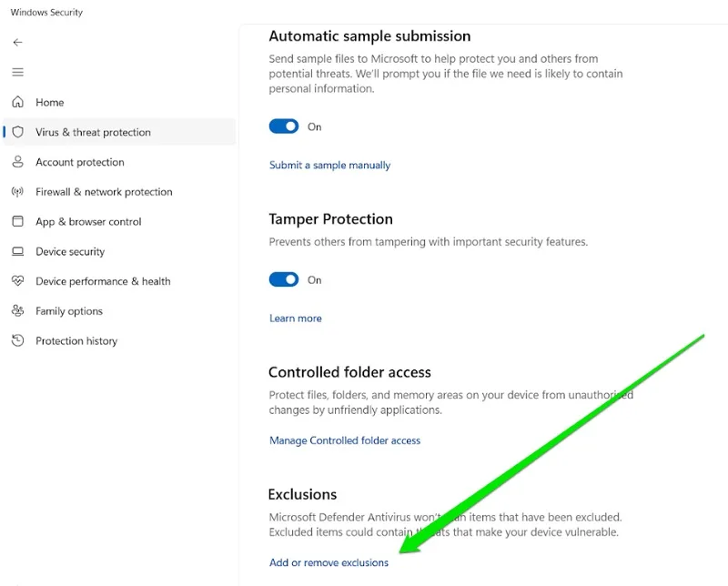
Task: Click the back arrow icon
Action: (x=17, y=42)
